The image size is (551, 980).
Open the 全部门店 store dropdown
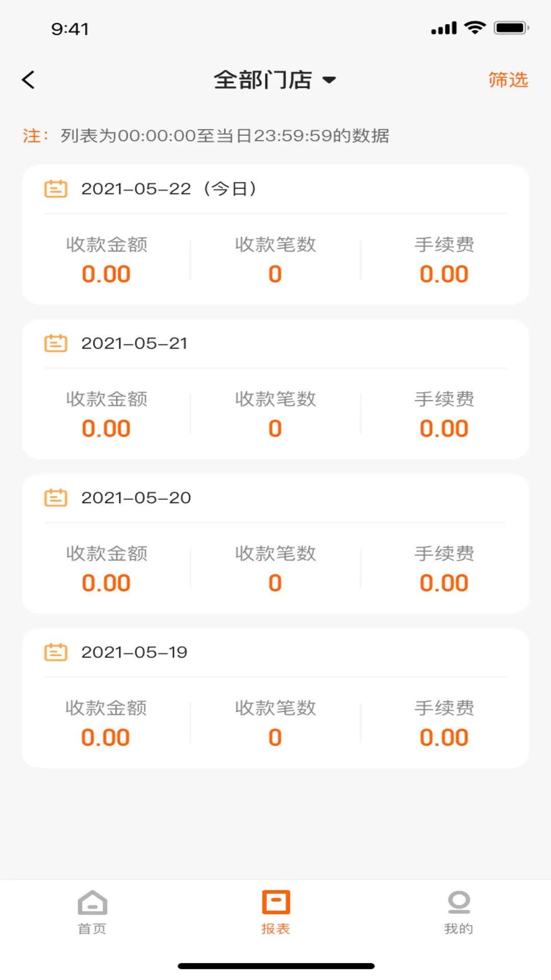click(x=274, y=80)
